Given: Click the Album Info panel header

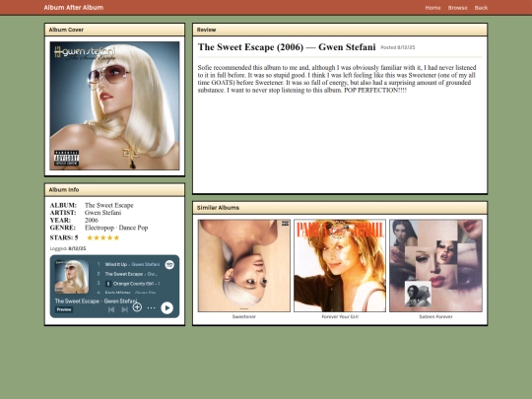Looking at the screenshot, I should pyautogui.click(x=114, y=190).
